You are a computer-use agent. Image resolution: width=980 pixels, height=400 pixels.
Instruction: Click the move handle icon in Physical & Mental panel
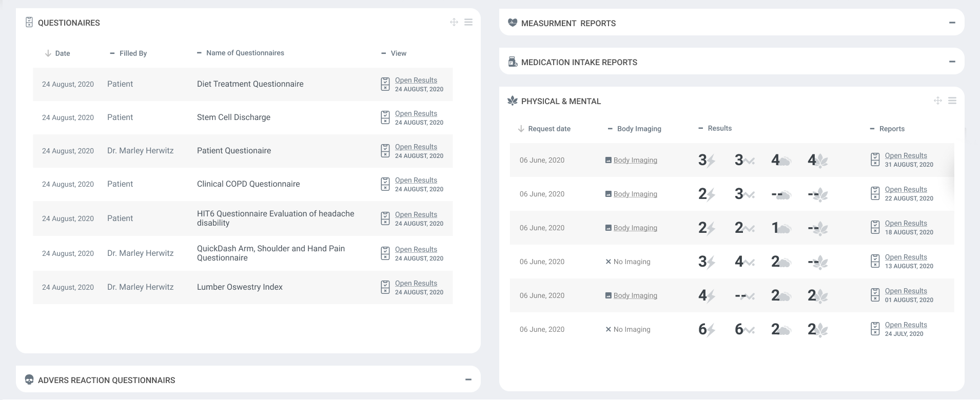coord(938,101)
